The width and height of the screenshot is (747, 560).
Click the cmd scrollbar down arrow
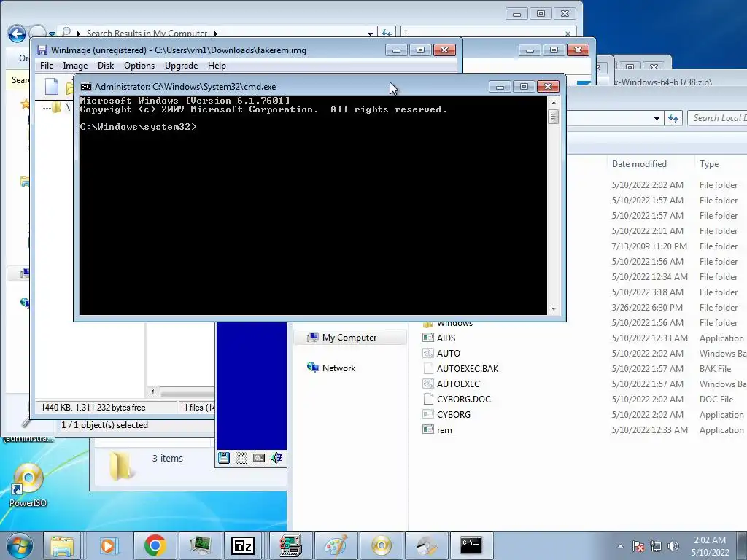(554, 308)
